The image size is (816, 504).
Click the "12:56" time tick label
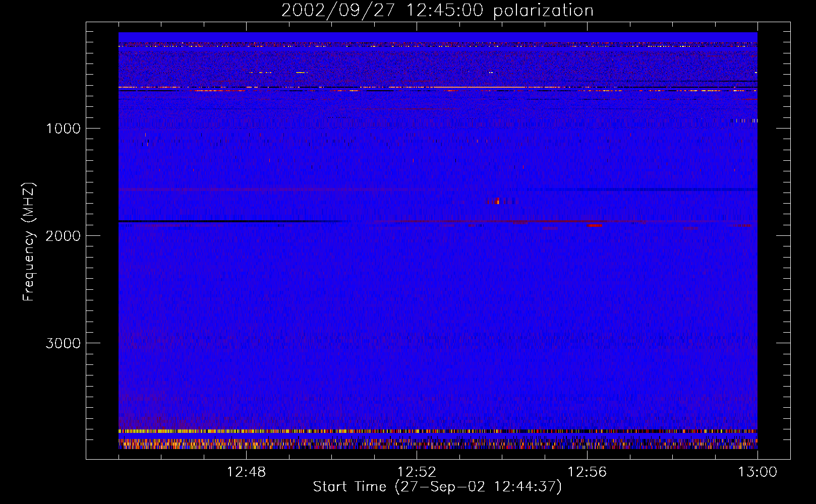pyautogui.click(x=587, y=472)
